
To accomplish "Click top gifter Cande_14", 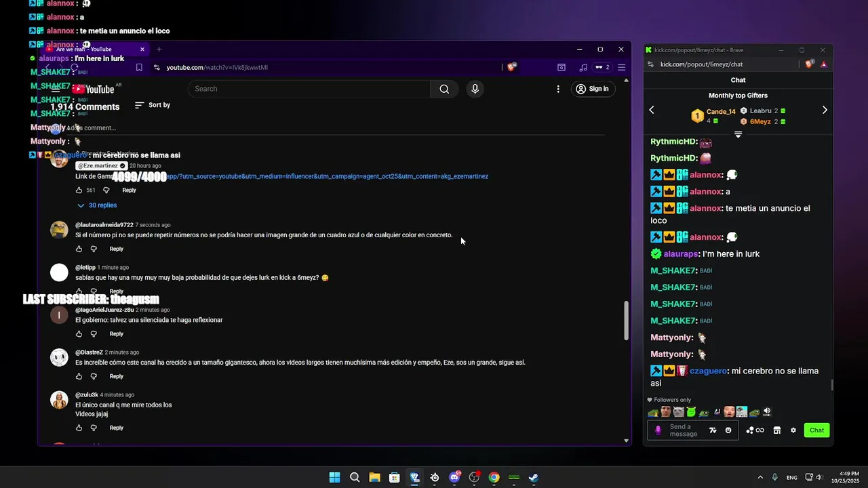I will pyautogui.click(x=721, y=111).
